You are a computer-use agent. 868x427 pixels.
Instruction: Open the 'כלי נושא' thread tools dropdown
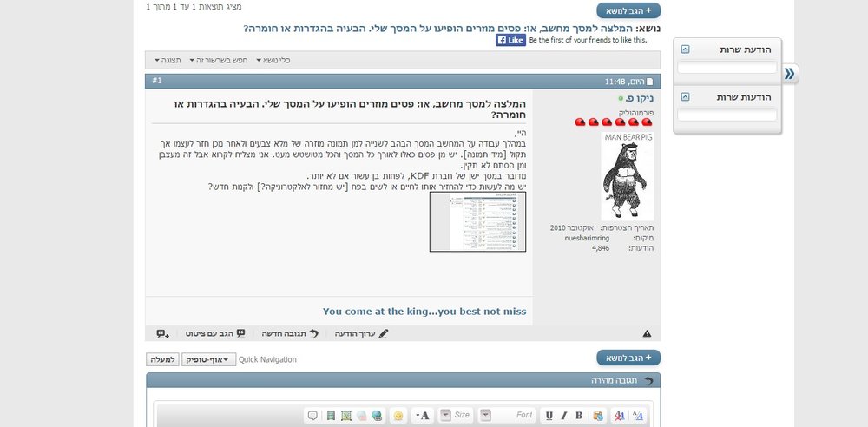[x=273, y=60]
